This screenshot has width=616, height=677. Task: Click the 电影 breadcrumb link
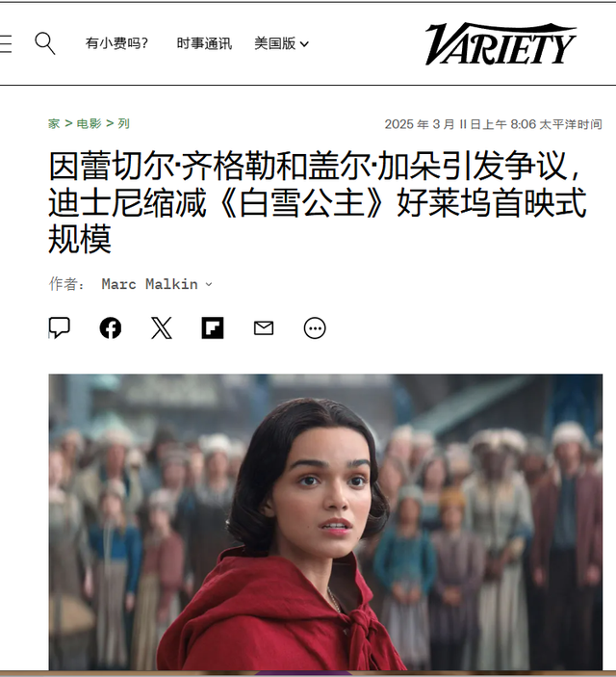tap(89, 124)
